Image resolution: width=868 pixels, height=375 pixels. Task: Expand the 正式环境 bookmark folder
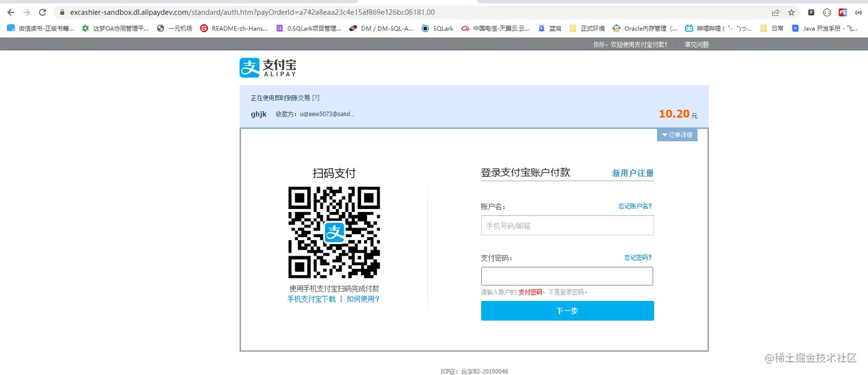pyautogui.click(x=587, y=28)
